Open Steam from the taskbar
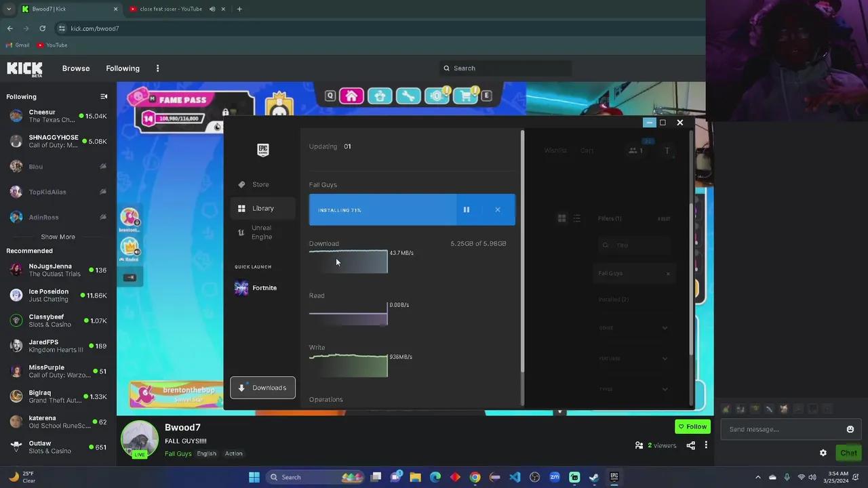Image resolution: width=868 pixels, height=488 pixels. pos(594,477)
